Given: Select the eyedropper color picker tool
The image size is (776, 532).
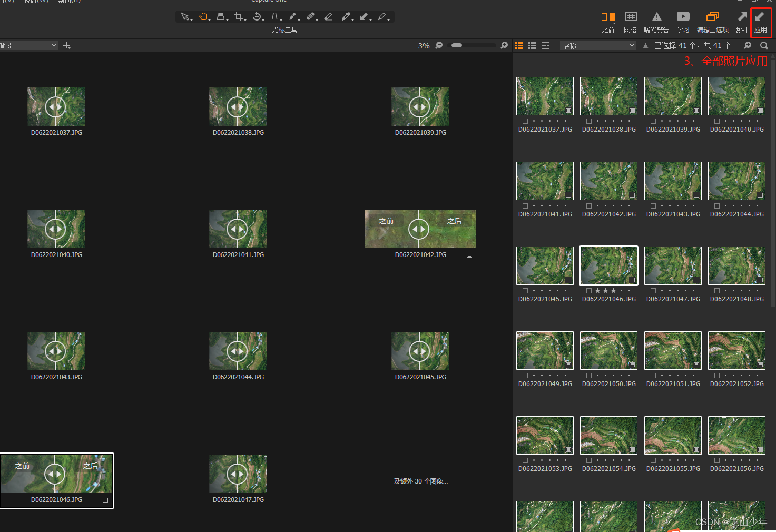Looking at the screenshot, I should tap(346, 17).
